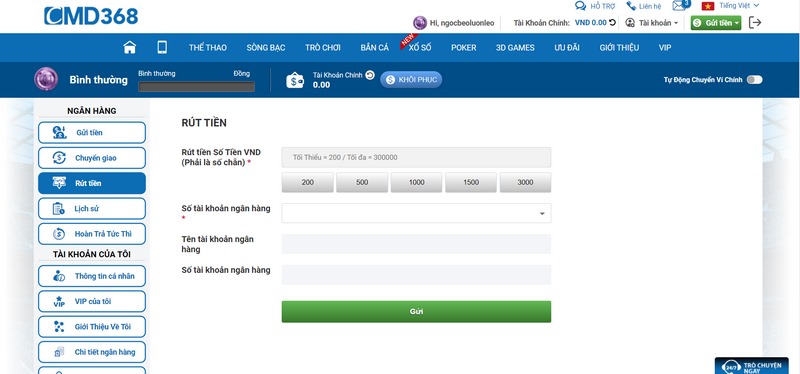Screen dimensions: 800x374
Task: Open the THỂ THAO menu item
Action: pos(208,47)
